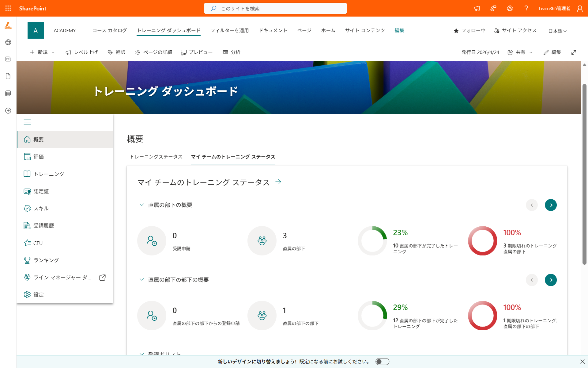This screenshot has width=588, height=368.
Task: Select CEU in dashboard sidebar
Action: click(x=65, y=243)
